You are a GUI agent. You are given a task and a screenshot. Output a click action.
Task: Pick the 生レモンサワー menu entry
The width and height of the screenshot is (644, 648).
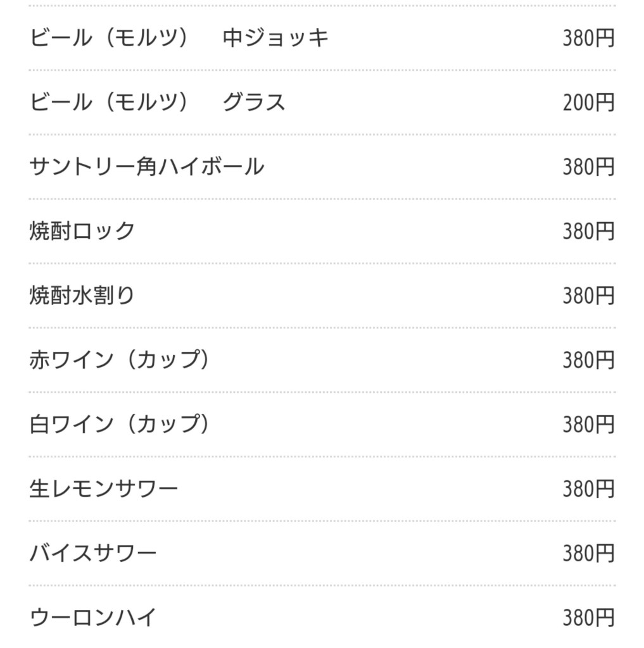click(104, 489)
